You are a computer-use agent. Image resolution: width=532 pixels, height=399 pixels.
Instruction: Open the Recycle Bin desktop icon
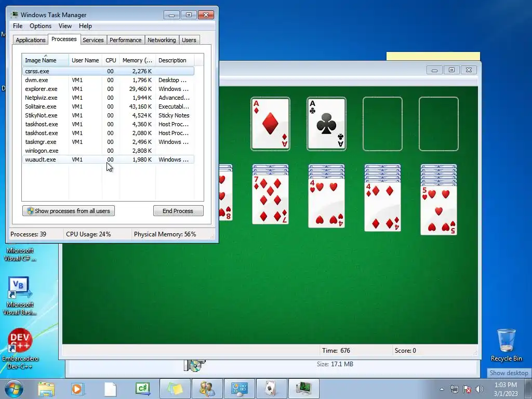click(x=506, y=345)
